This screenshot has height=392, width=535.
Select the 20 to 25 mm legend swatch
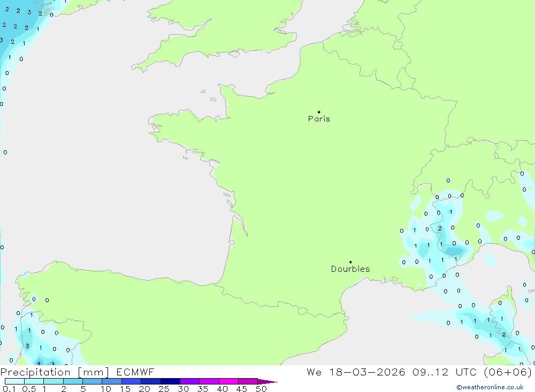[151, 381]
